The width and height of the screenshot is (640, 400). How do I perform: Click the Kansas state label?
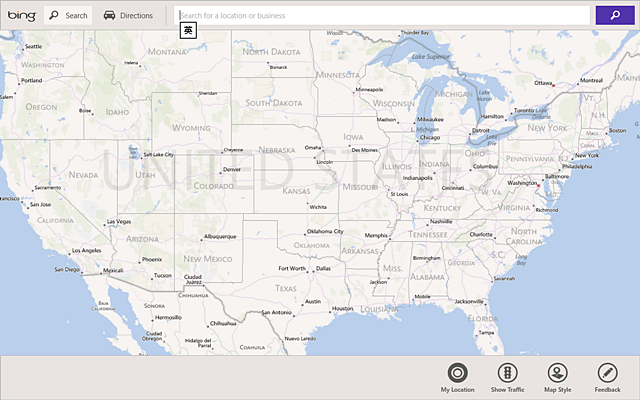click(296, 191)
